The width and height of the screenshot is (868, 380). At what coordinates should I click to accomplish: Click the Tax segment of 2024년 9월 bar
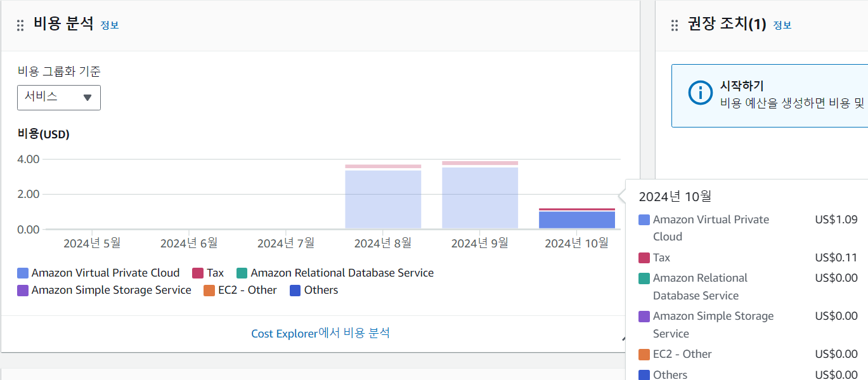coord(480,163)
